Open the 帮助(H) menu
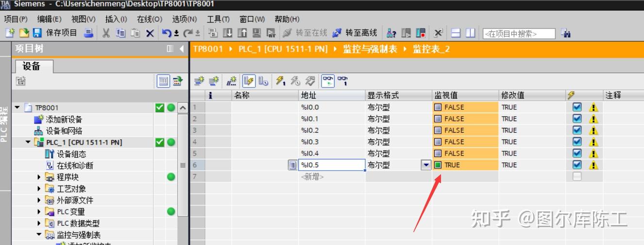Viewport: 644px width, 245px height. pyautogui.click(x=287, y=19)
